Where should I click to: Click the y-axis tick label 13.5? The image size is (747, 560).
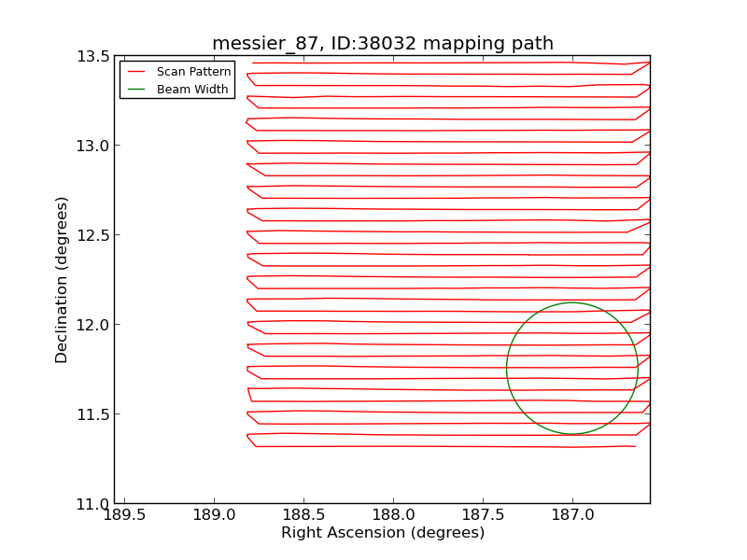[92, 57]
